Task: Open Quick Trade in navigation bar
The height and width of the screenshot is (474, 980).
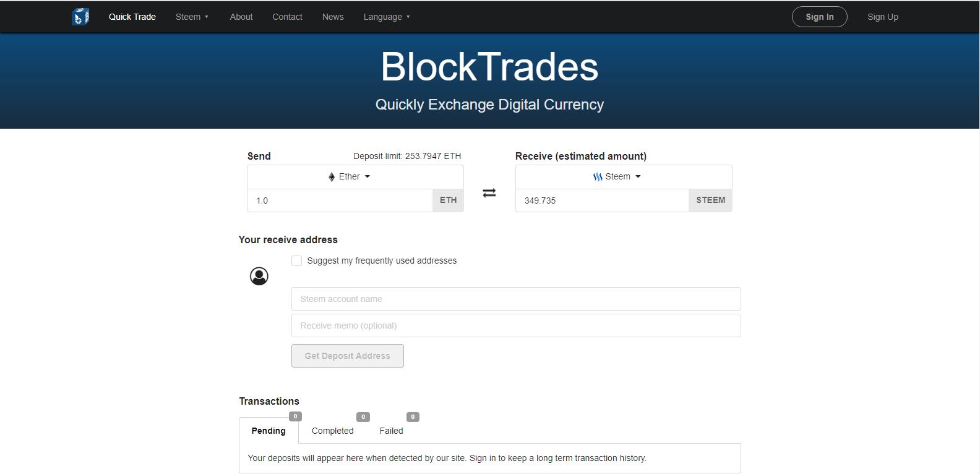Action: (132, 17)
